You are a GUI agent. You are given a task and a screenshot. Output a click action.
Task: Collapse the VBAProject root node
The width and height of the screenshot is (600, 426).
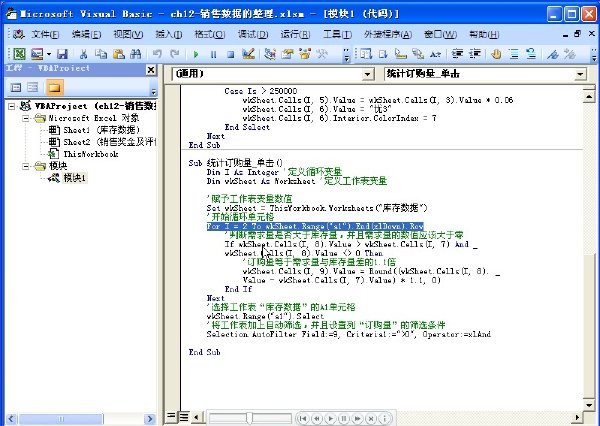(11, 106)
